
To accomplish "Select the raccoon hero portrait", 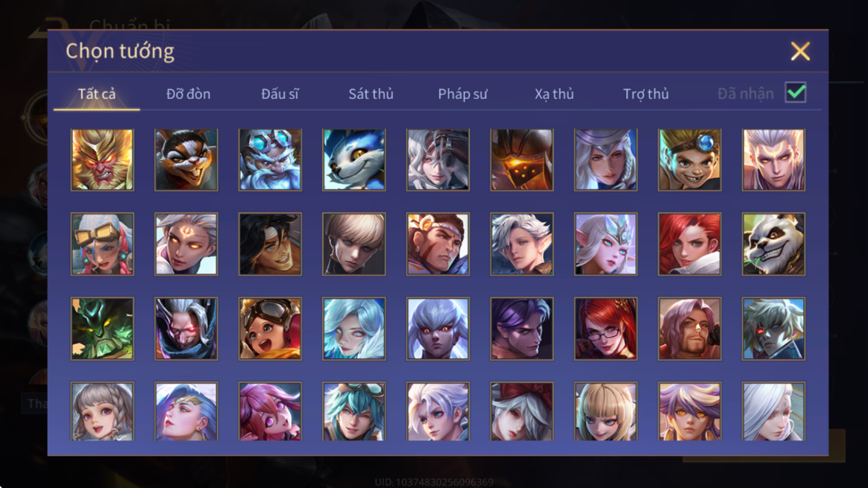I will click(x=186, y=160).
